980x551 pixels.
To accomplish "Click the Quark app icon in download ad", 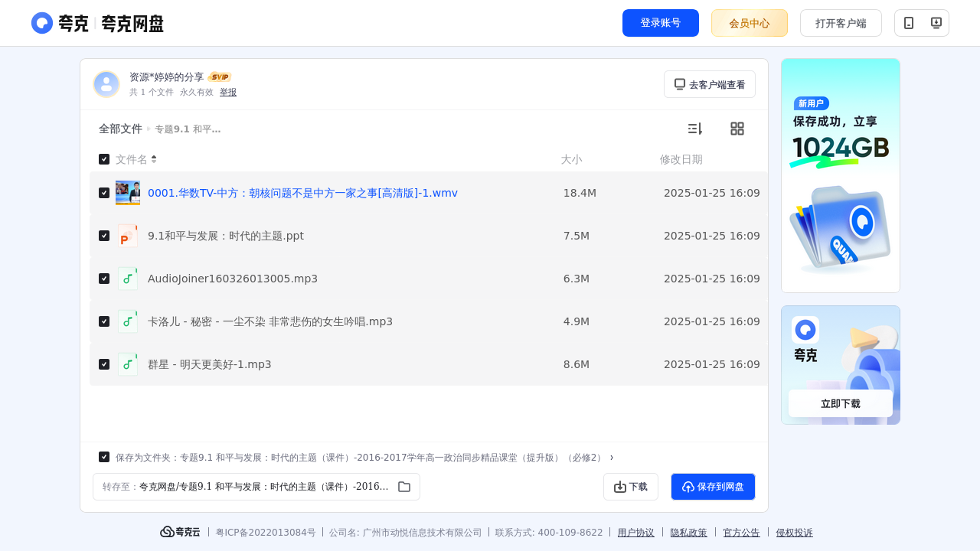I will coord(805,330).
